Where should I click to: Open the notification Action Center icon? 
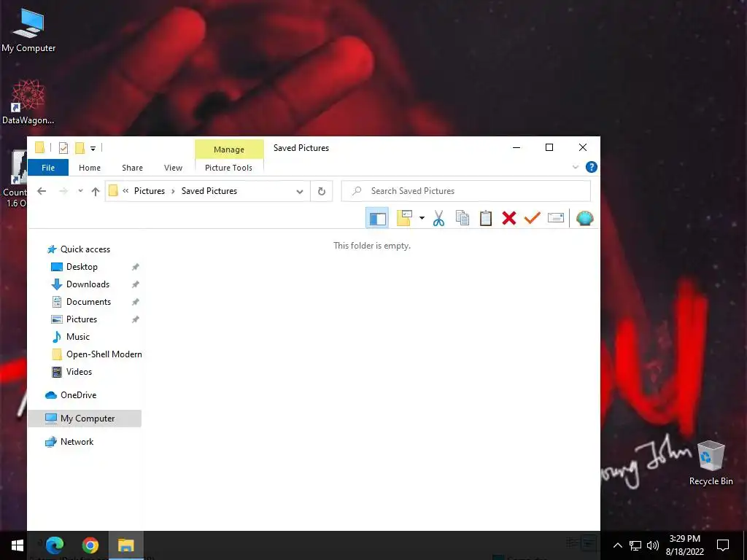723,545
